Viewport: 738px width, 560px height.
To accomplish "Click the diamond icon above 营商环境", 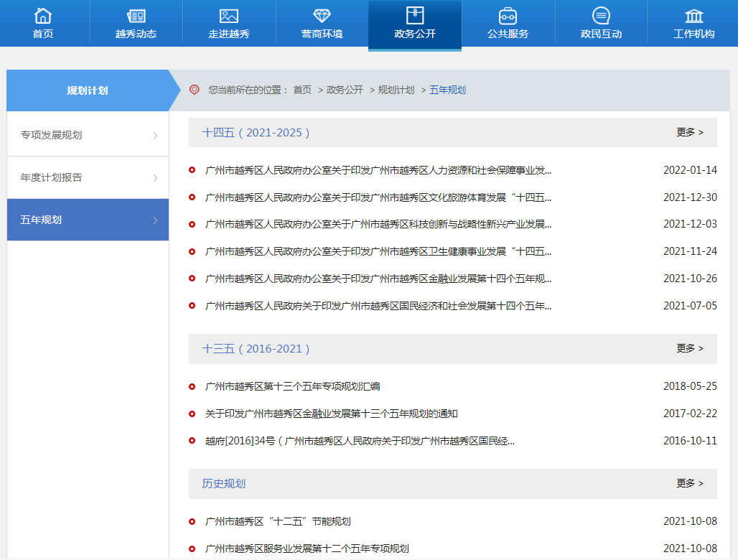I will (322, 15).
